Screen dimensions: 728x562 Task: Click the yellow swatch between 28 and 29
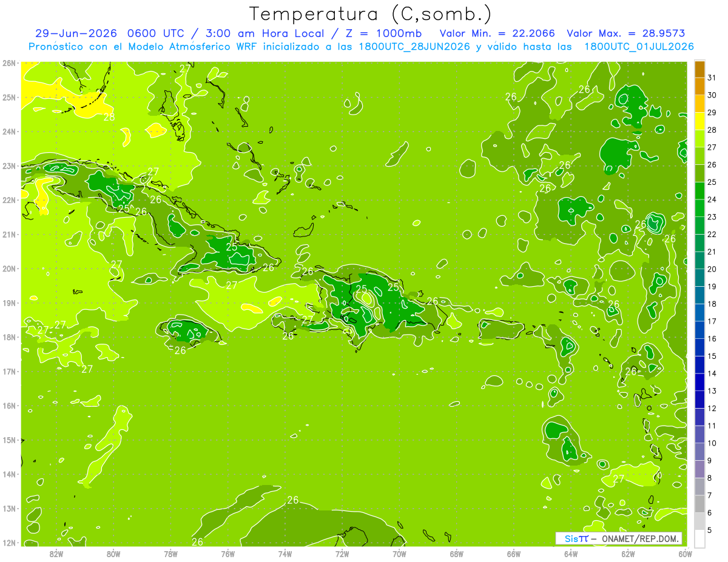click(x=699, y=121)
